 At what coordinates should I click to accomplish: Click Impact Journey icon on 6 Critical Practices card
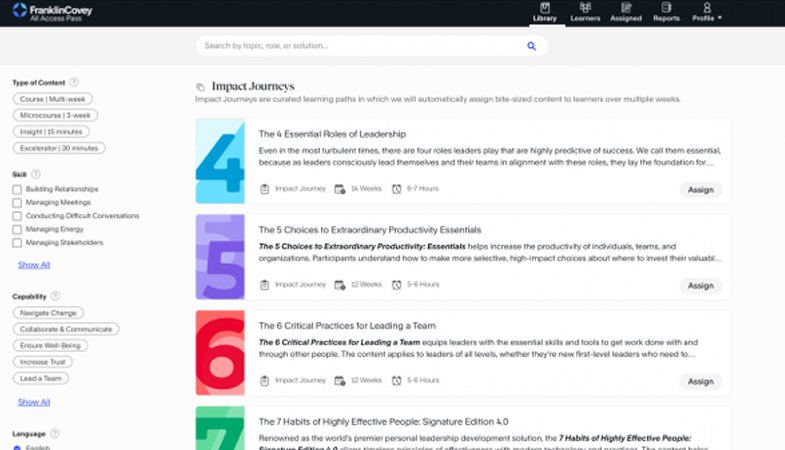pyautogui.click(x=264, y=380)
